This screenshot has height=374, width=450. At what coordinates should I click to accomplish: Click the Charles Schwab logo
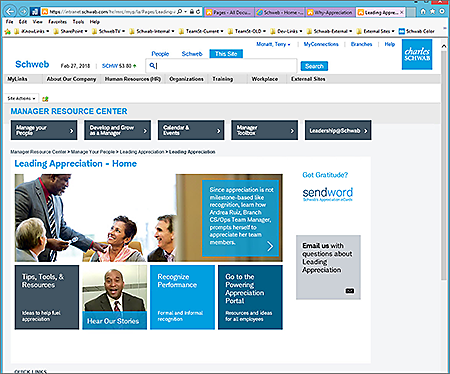point(417,54)
